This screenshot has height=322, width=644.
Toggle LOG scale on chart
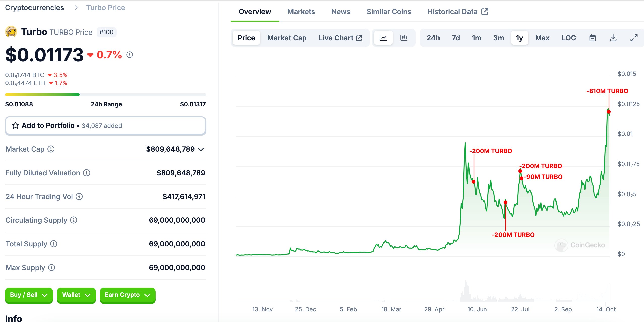click(568, 38)
